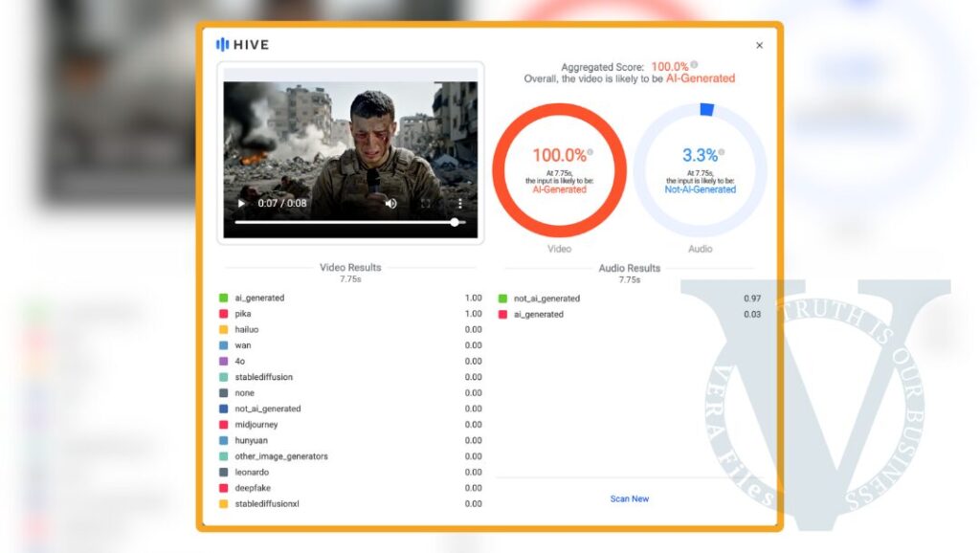The image size is (980, 553).
Task: Click the Not-AI-Generated audio label
Action: tap(700, 189)
